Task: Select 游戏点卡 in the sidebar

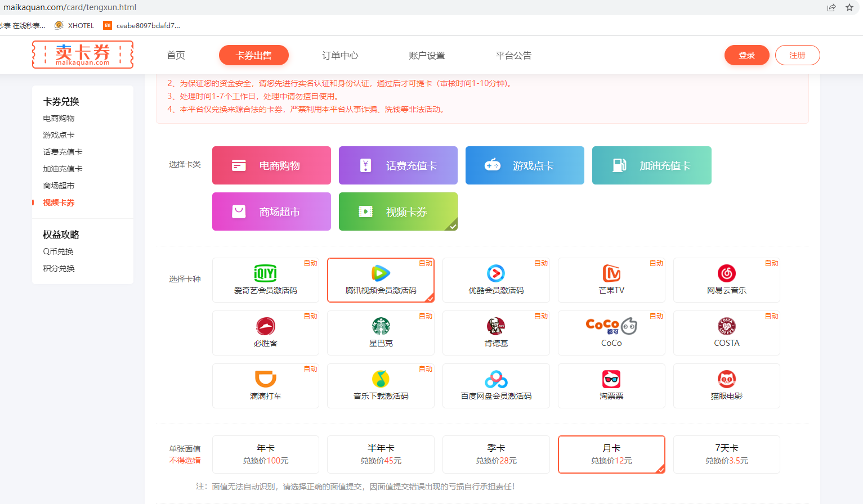Action: tap(59, 135)
